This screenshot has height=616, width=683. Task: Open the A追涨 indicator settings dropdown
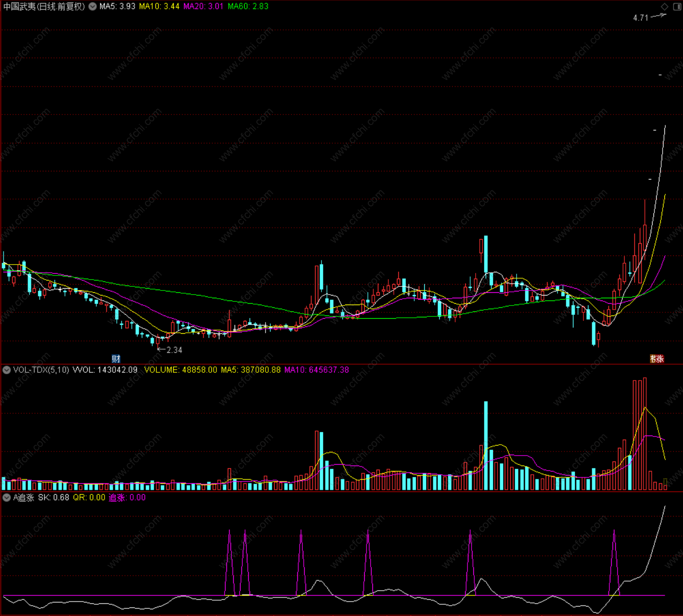[x=7, y=498]
